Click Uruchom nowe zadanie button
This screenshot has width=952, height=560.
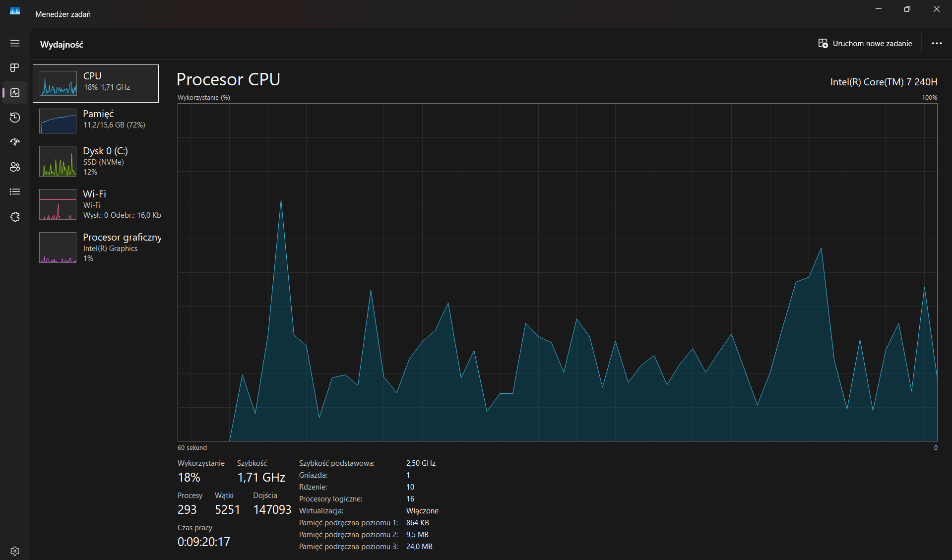[865, 44]
